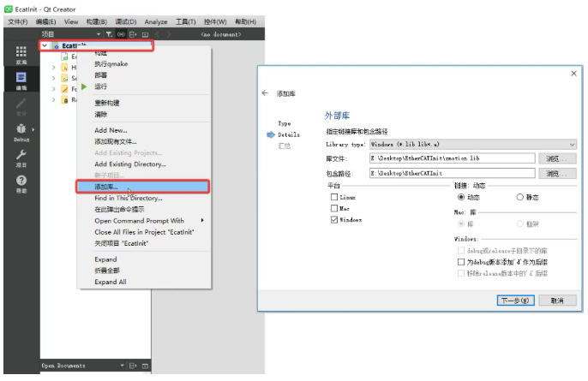Close the Add Library dialog with X
Viewport: 588px width, 381px height.
pos(573,74)
